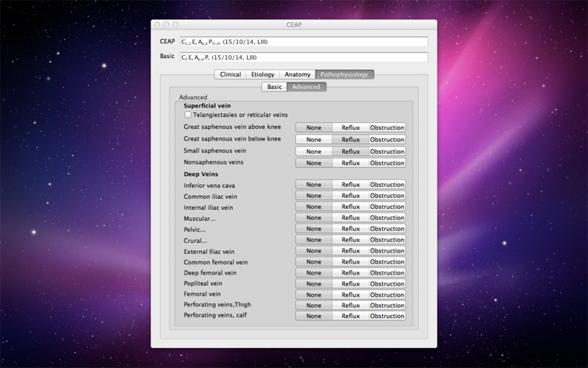588x368 pixels.
Task: Select Obstruction for Common iliac vein
Action: [387, 196]
